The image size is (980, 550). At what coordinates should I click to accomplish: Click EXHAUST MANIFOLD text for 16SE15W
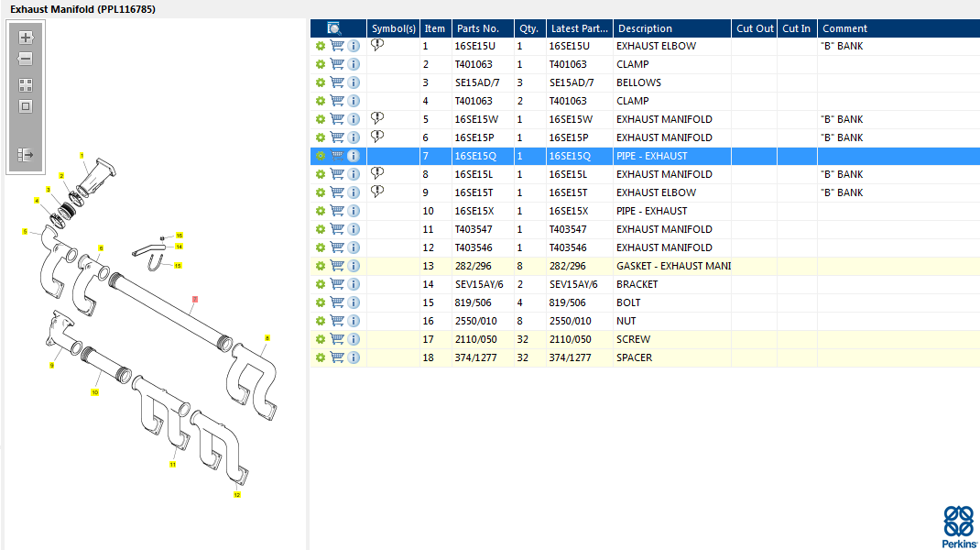[x=664, y=119]
